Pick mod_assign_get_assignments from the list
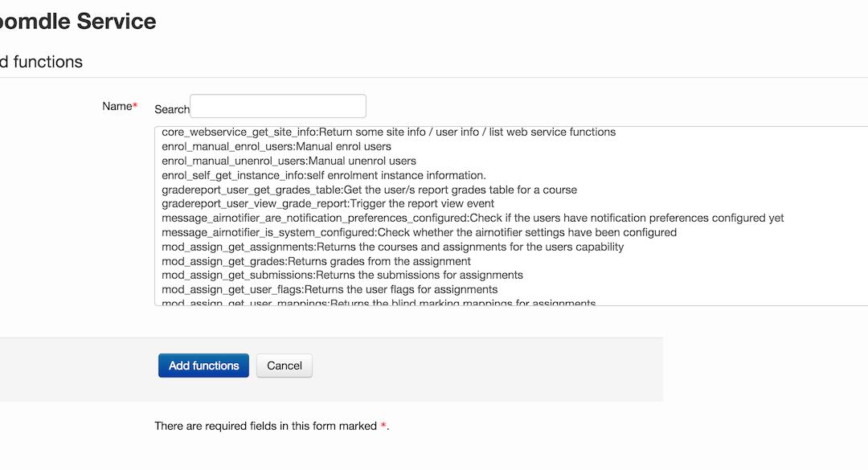Viewport: 868px width, 470px height. [392, 247]
